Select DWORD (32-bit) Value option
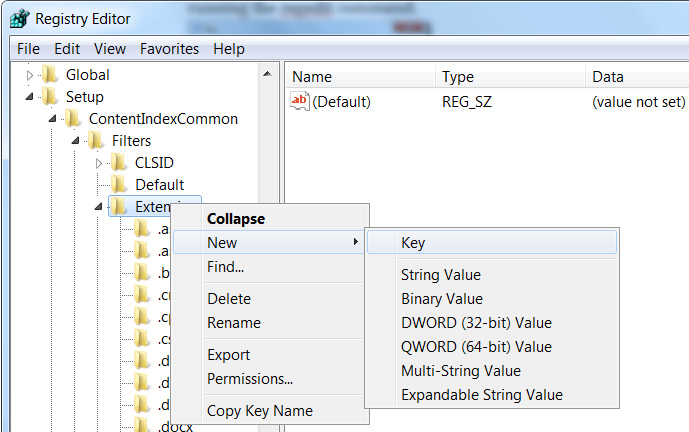 tap(476, 323)
